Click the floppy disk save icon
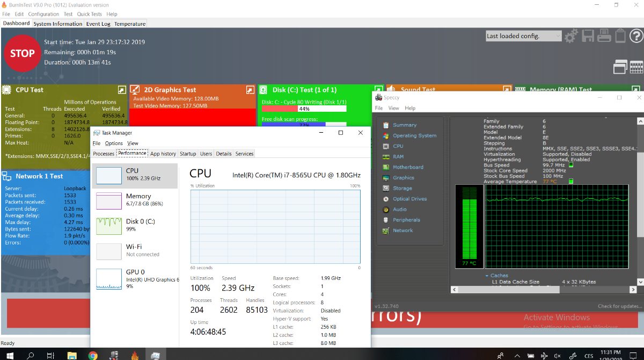The image size is (644, 360). pos(588,36)
